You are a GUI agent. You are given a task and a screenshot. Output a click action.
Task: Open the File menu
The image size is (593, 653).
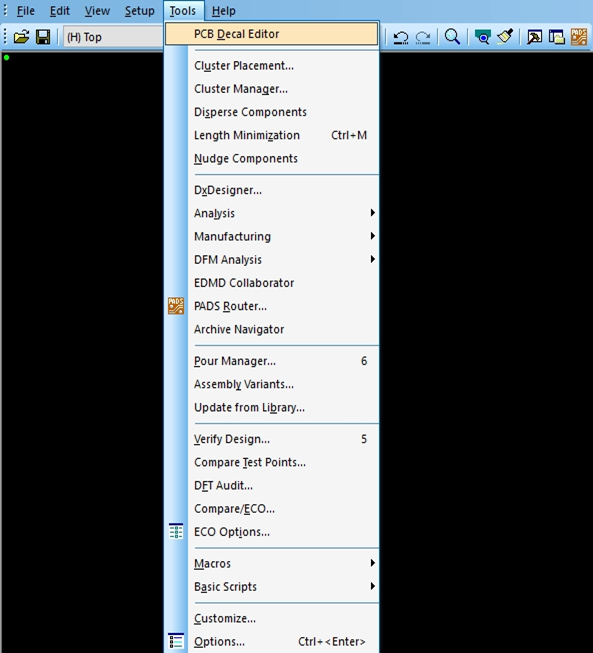point(25,10)
